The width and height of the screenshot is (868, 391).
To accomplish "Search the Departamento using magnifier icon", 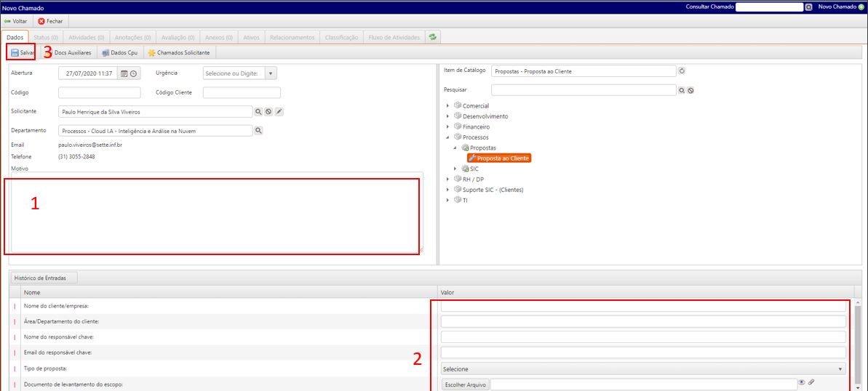I will pyautogui.click(x=258, y=131).
